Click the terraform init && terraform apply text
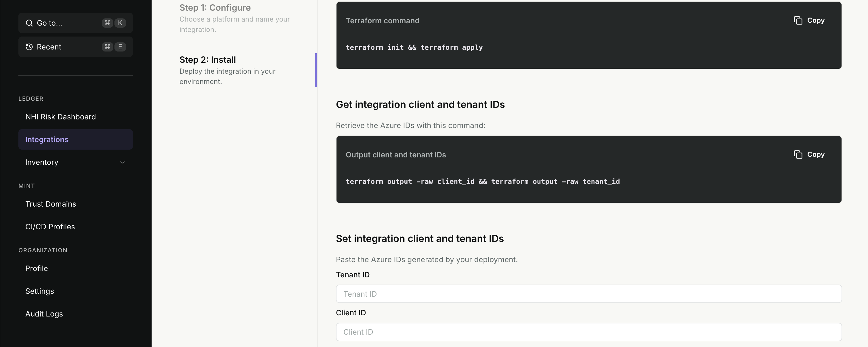This screenshot has width=868, height=347. pyautogui.click(x=414, y=47)
